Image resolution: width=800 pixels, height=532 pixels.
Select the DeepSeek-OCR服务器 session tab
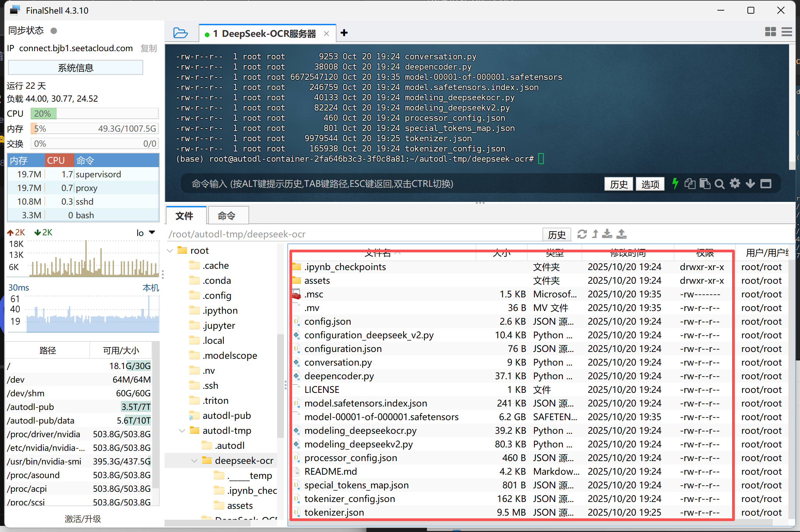point(265,33)
